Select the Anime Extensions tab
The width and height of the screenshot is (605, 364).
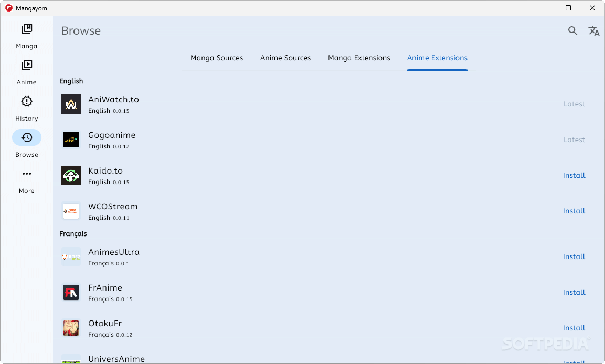pos(437,58)
